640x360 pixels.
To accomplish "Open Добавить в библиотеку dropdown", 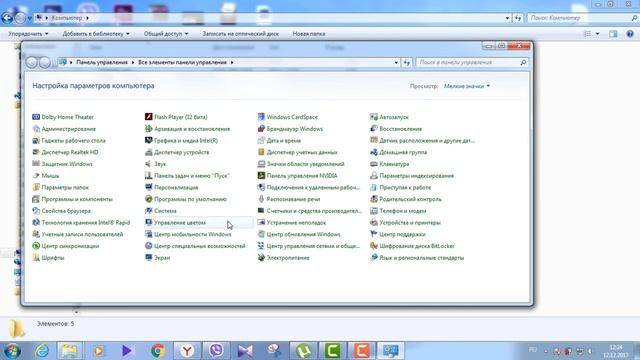I will click(96, 34).
